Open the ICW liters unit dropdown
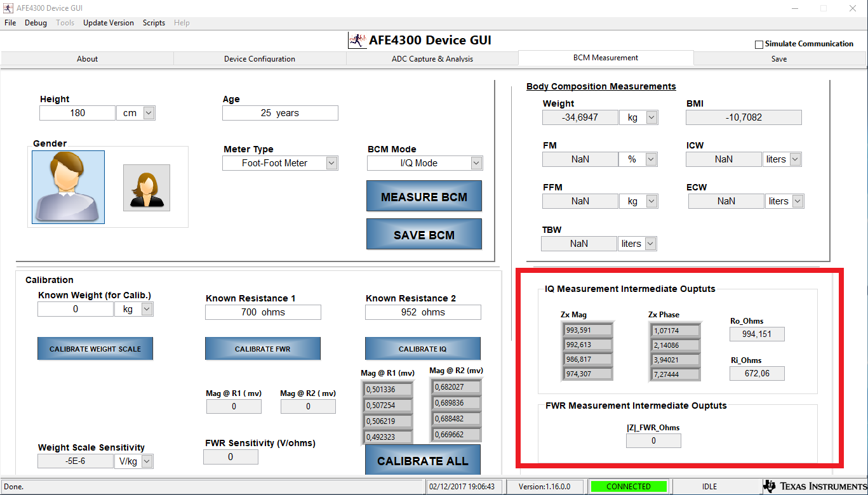868x495 pixels. pyautogui.click(x=795, y=159)
